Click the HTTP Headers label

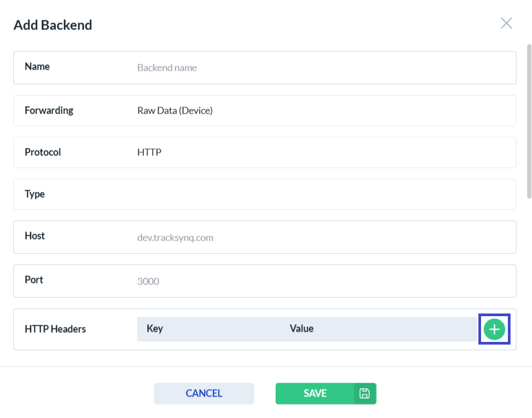click(x=55, y=329)
